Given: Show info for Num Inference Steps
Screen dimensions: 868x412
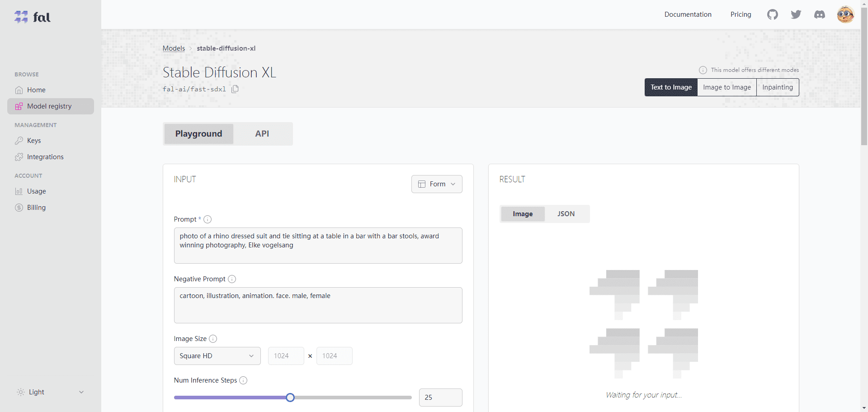Looking at the screenshot, I should coord(243,380).
